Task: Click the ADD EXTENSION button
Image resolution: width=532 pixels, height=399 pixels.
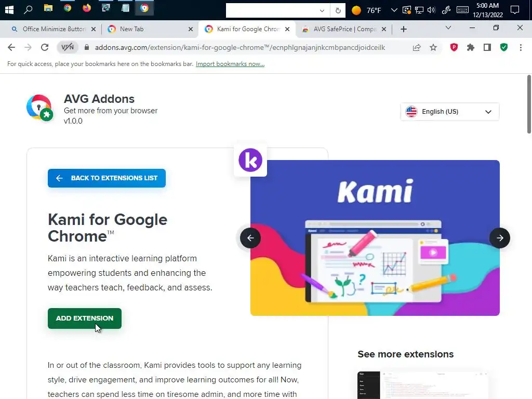Action: [x=85, y=318]
